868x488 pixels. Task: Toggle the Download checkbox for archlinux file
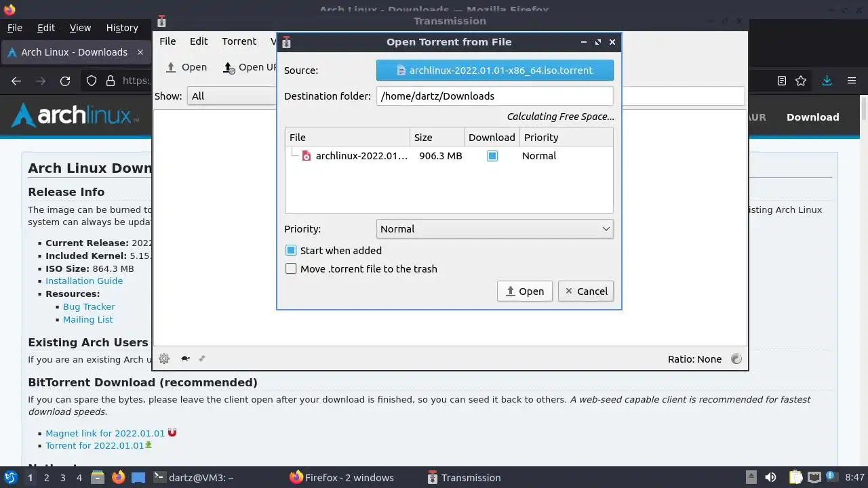492,156
